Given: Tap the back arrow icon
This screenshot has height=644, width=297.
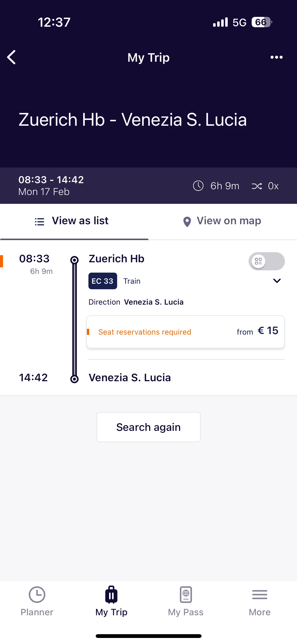Looking at the screenshot, I should point(12,57).
